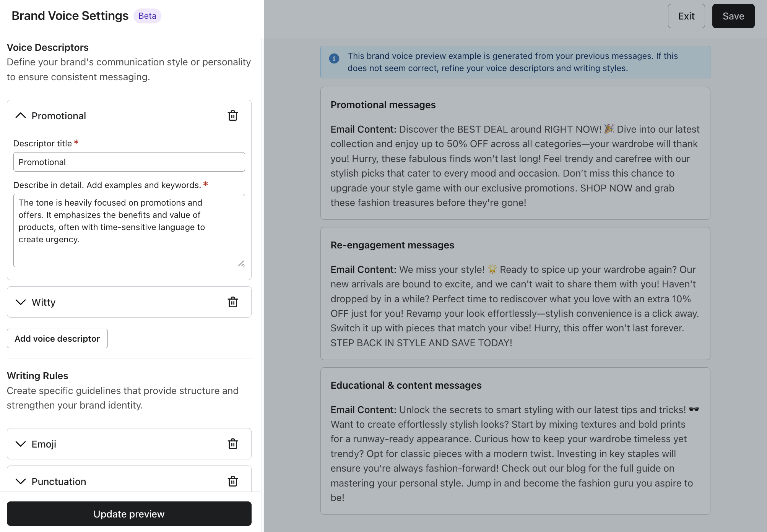Delete the Emoji writing rule
The width and height of the screenshot is (767, 532).
(233, 444)
